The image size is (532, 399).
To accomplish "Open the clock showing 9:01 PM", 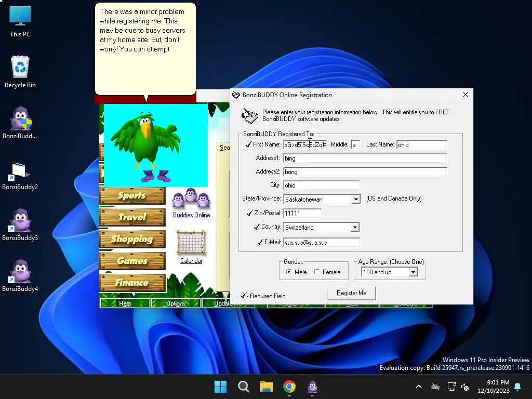I will pos(494,387).
